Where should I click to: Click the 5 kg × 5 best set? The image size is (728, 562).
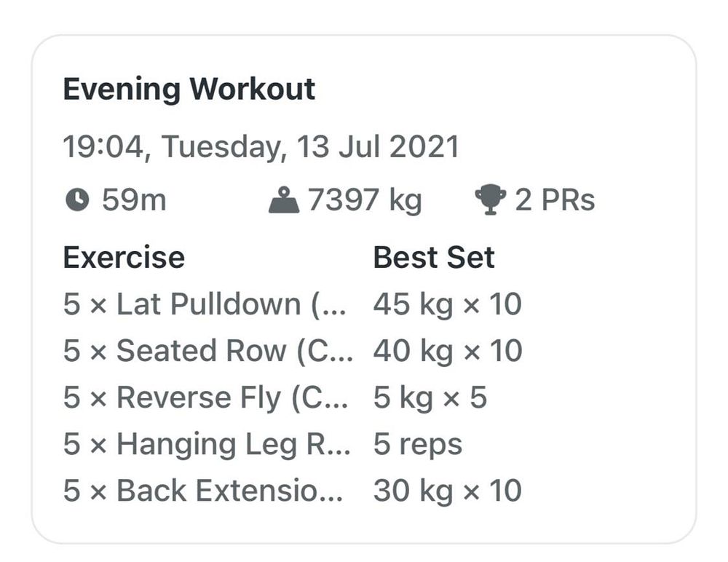[x=430, y=398]
